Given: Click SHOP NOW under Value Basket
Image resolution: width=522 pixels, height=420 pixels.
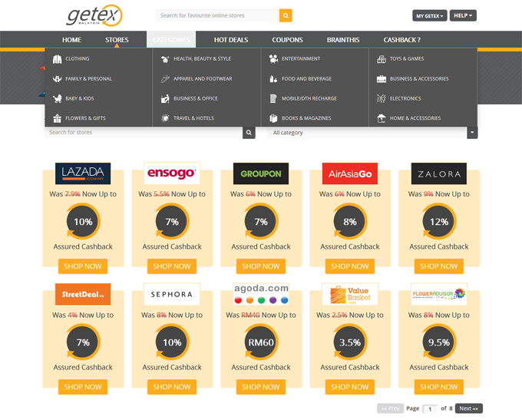Looking at the screenshot, I should (x=350, y=387).
